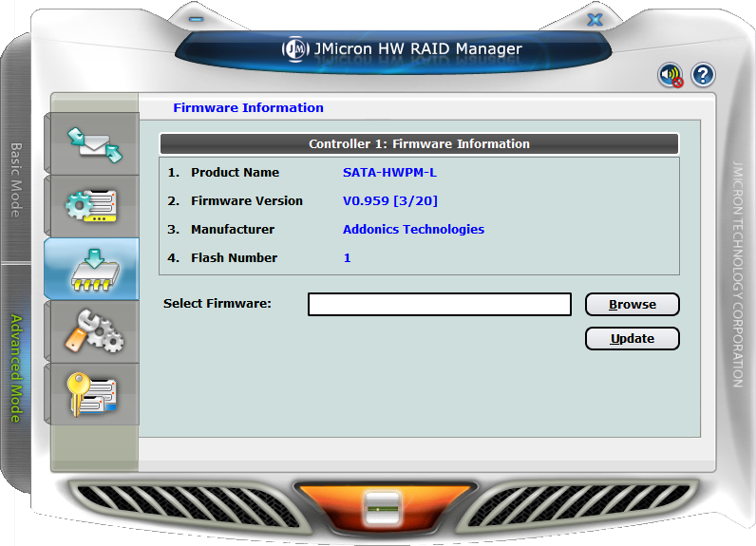
Task: Switch to the Advanced Mode tab
Action: click(x=16, y=368)
